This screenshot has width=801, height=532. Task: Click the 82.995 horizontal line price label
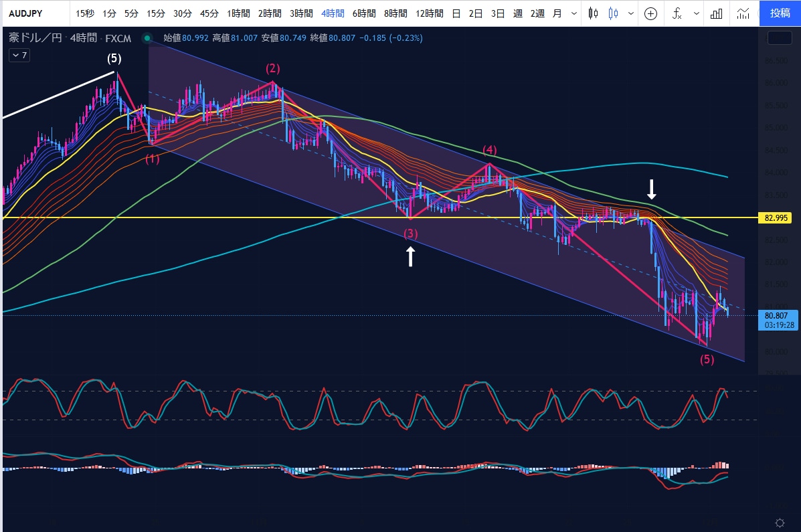click(x=776, y=217)
